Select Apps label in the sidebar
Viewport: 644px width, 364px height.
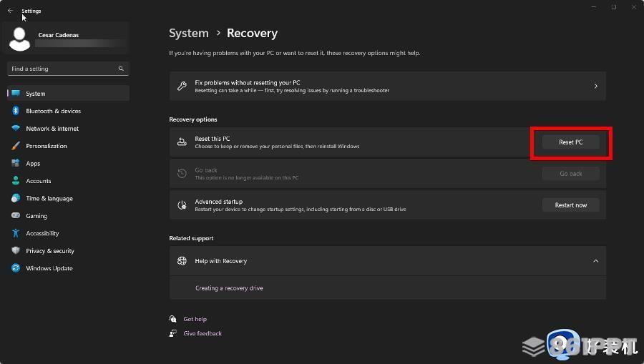(33, 163)
